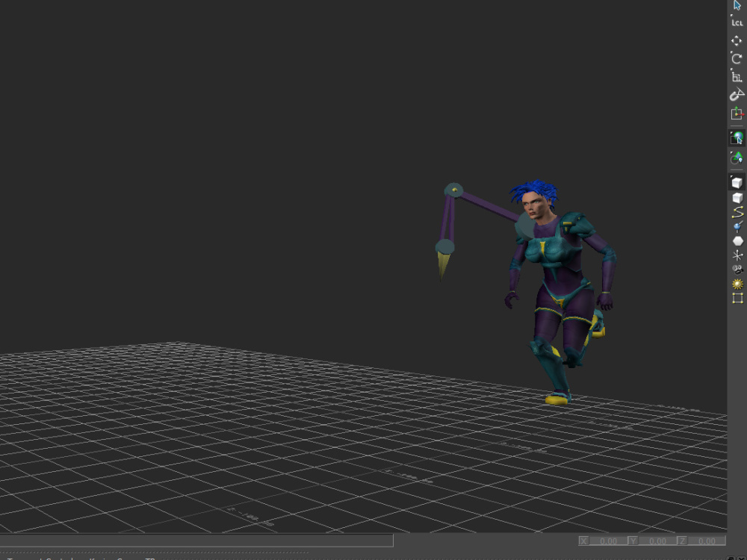Toggle the pivot axis icon with arrows
747x560 pixels.
pyautogui.click(x=737, y=113)
